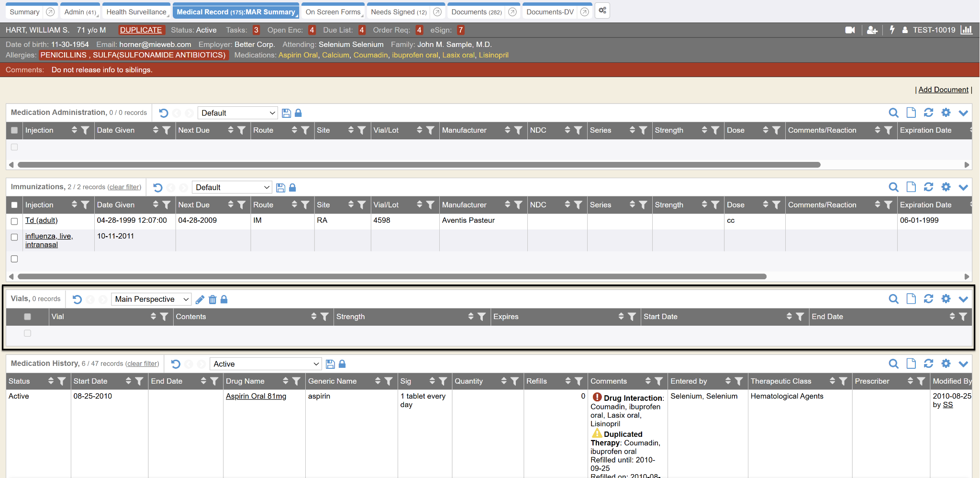Open the Aspirin Oral 81mg drug link
The image size is (980, 478).
(256, 396)
